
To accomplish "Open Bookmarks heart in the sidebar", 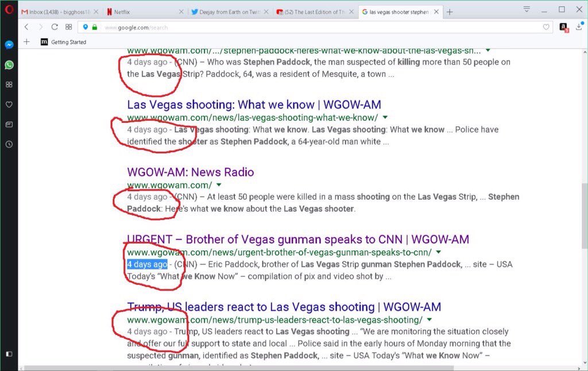I will 9,105.
